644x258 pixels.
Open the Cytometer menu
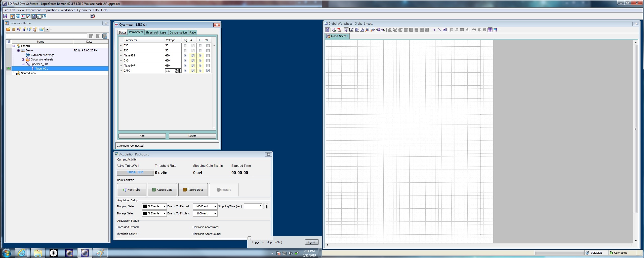84,10
